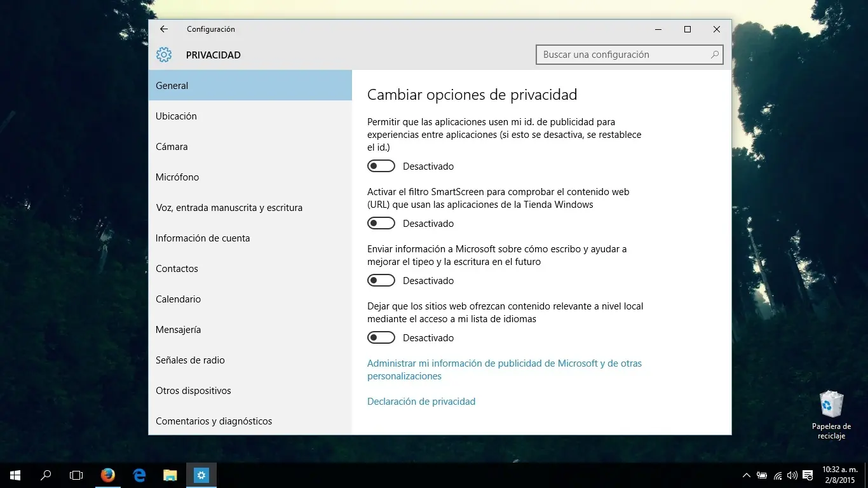The height and width of the screenshot is (488, 868).
Task: Open Señales de radio settings
Action: coord(250,360)
